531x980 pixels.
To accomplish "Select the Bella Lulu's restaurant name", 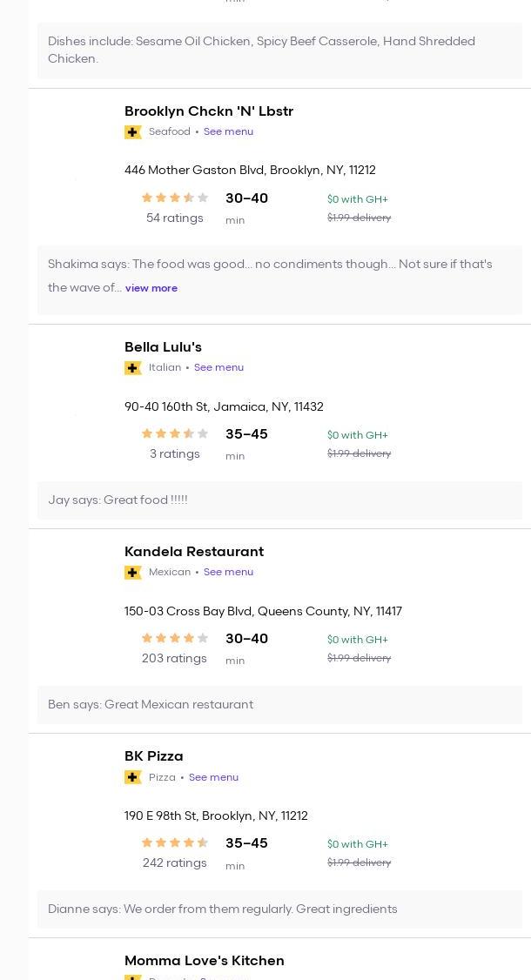I will 163,347.
